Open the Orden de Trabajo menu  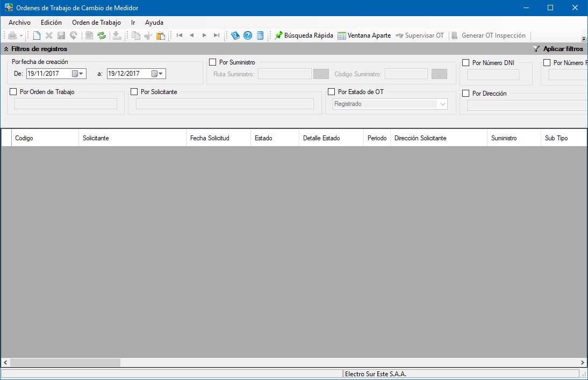point(96,23)
